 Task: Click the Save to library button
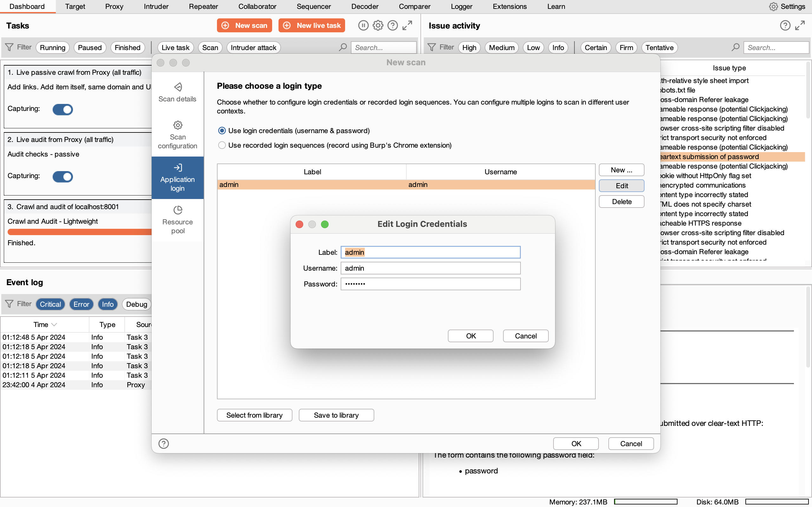click(336, 415)
